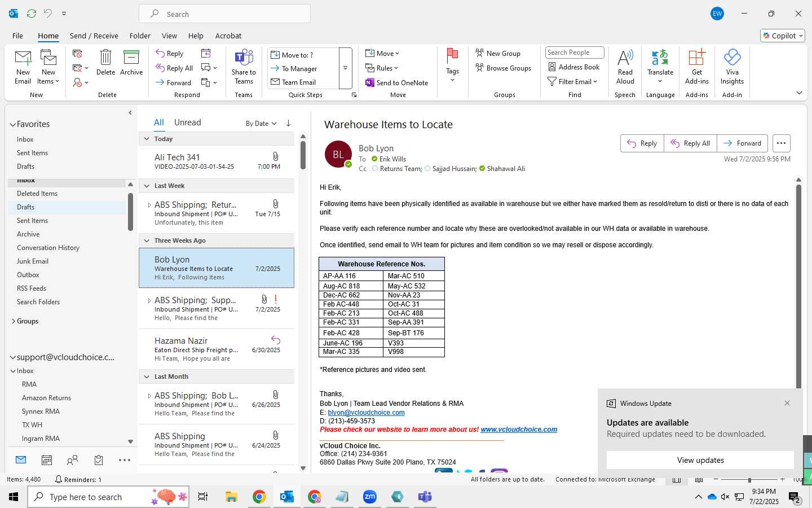812x508 pixels.
Task: Archive the selected email
Action: 131,62
